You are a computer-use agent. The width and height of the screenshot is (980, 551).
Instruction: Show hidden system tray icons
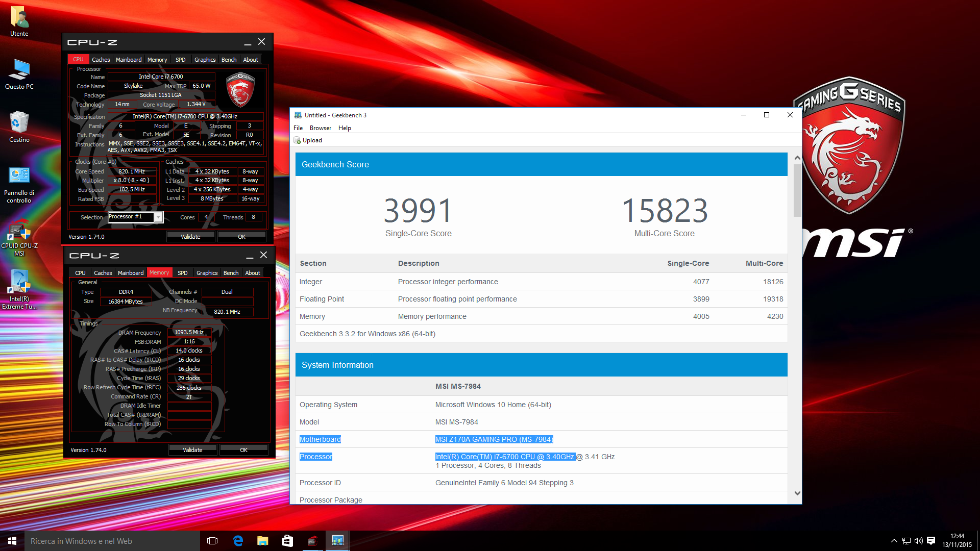click(x=894, y=541)
